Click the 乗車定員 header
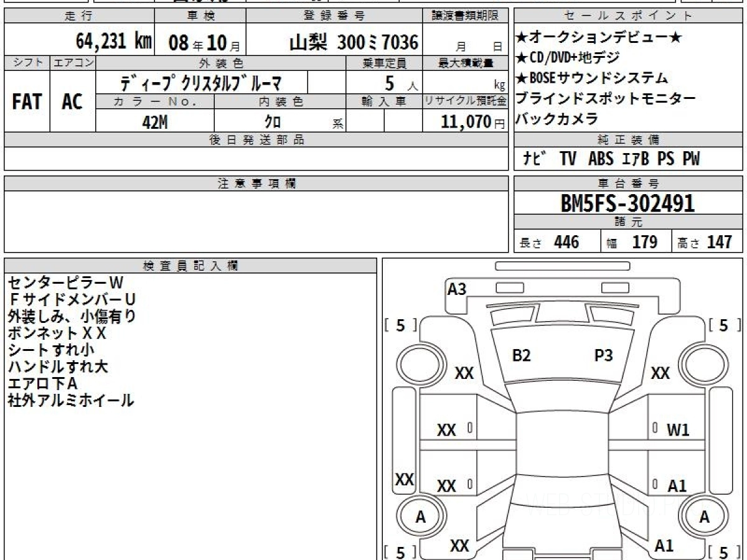Viewport: 747px width, 560px height. click(384, 63)
